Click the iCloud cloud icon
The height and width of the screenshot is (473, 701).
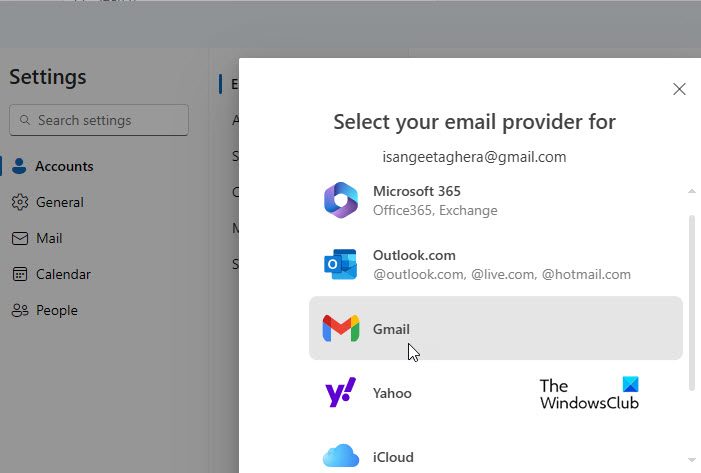[x=341, y=456]
